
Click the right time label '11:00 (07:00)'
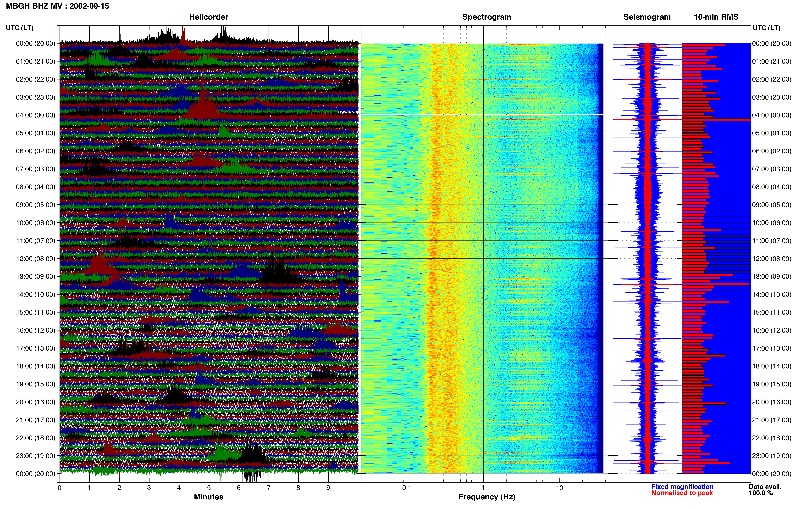click(772, 241)
